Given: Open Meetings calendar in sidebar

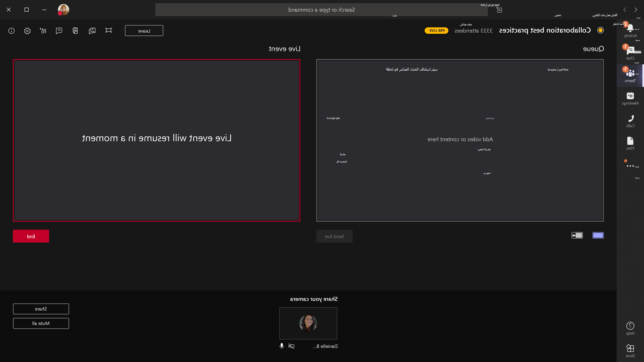Looking at the screenshot, I should click(x=630, y=98).
